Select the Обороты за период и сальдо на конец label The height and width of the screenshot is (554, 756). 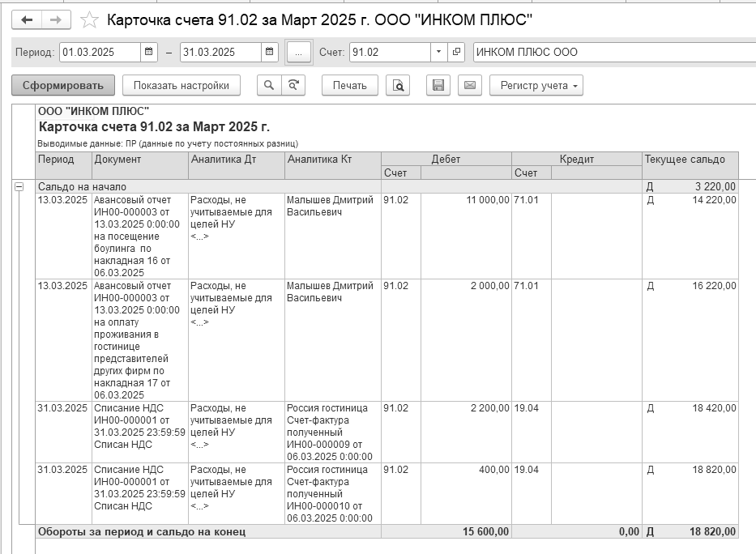point(142,532)
